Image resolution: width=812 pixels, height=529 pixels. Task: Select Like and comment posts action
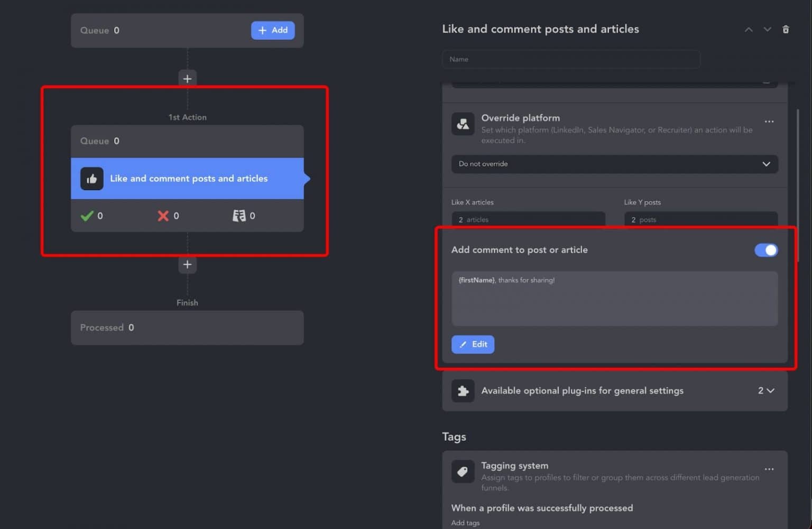pos(188,179)
